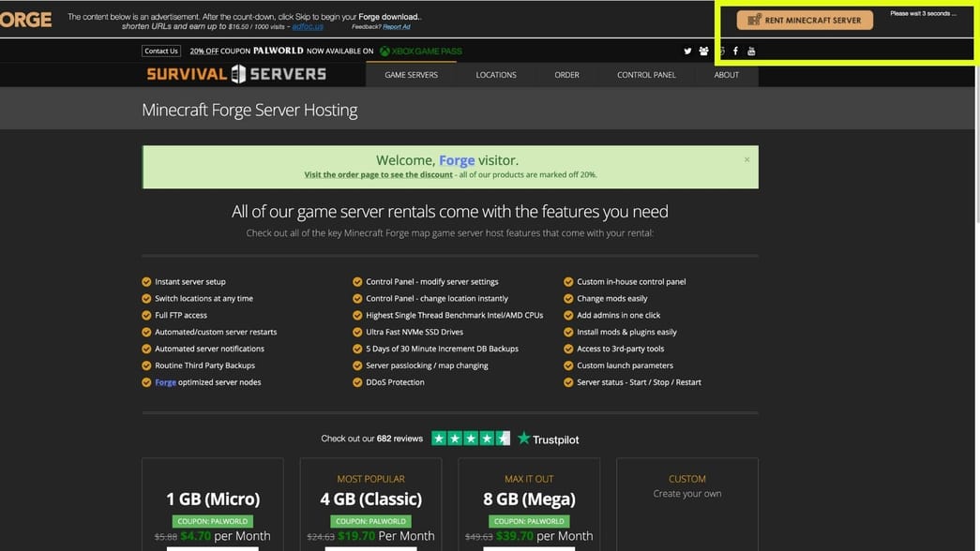The image size is (980, 551).
Task: Open the Twitter social icon
Action: coord(687,51)
